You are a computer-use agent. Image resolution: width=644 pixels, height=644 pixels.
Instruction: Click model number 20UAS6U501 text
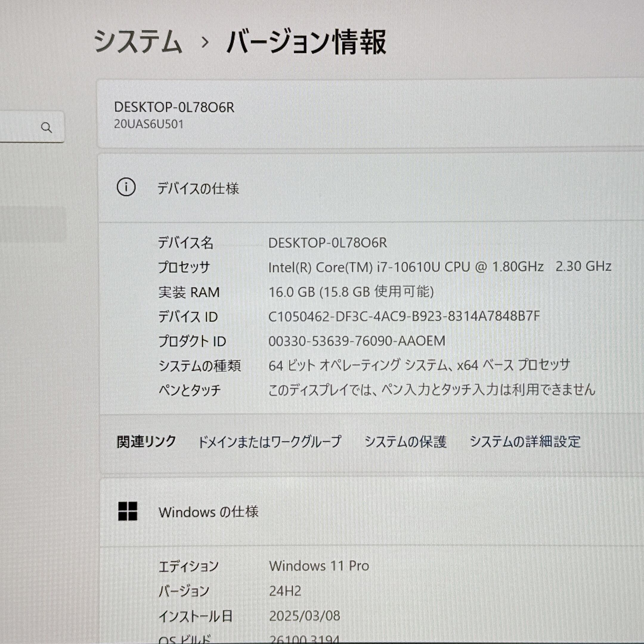tap(149, 125)
